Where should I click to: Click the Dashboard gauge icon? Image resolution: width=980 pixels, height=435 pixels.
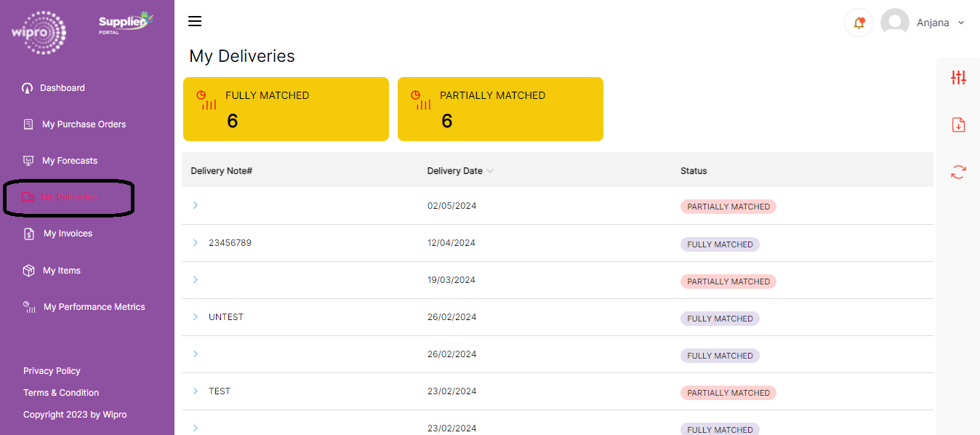(x=28, y=88)
